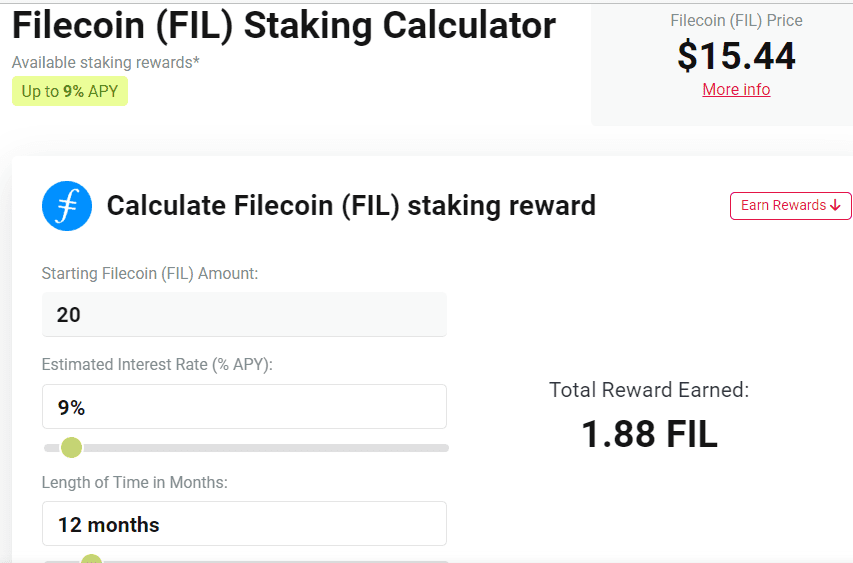Open the More info link
This screenshot has width=853, height=563.
736,89
